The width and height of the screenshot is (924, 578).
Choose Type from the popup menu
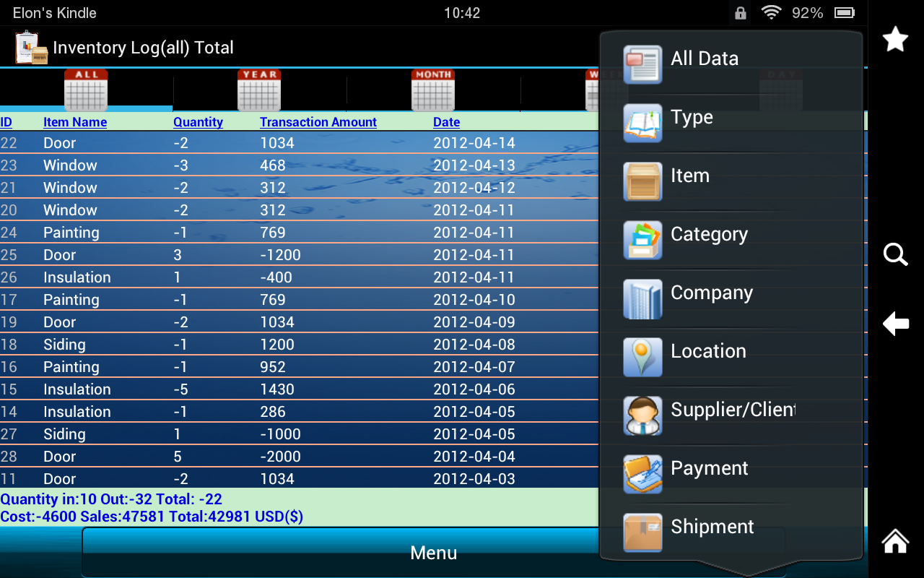click(731, 124)
